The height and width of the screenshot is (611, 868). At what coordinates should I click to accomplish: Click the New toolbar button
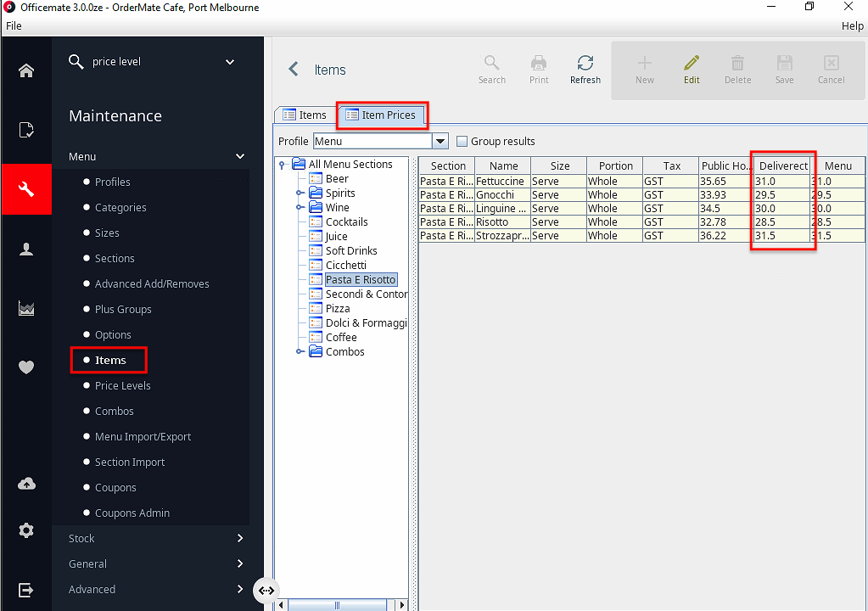(644, 70)
